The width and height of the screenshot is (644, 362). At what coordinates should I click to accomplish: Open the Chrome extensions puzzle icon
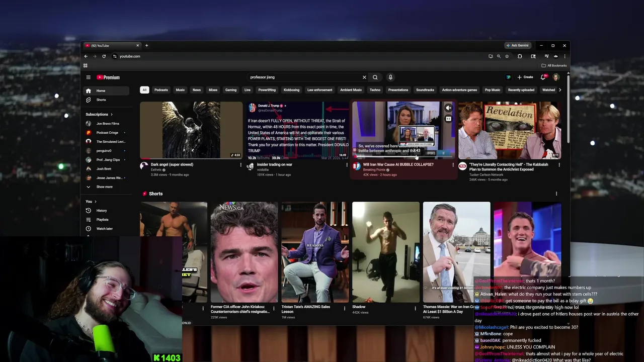click(x=520, y=56)
